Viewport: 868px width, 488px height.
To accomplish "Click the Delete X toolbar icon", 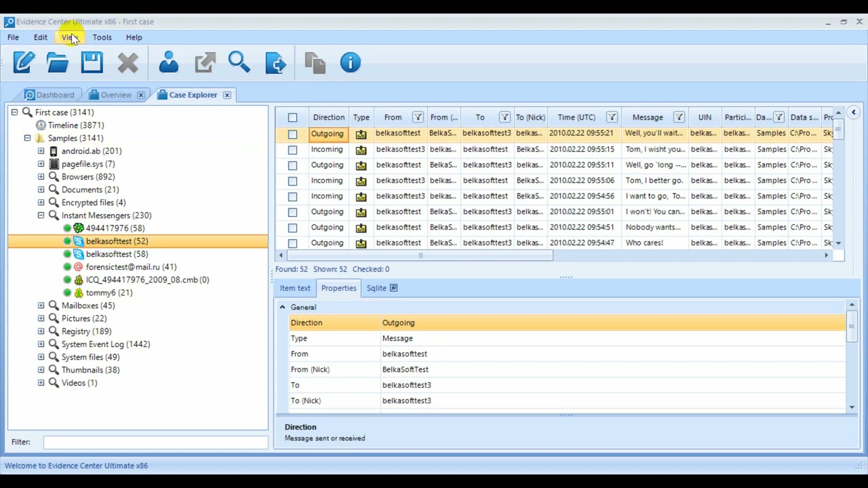I will (x=127, y=63).
